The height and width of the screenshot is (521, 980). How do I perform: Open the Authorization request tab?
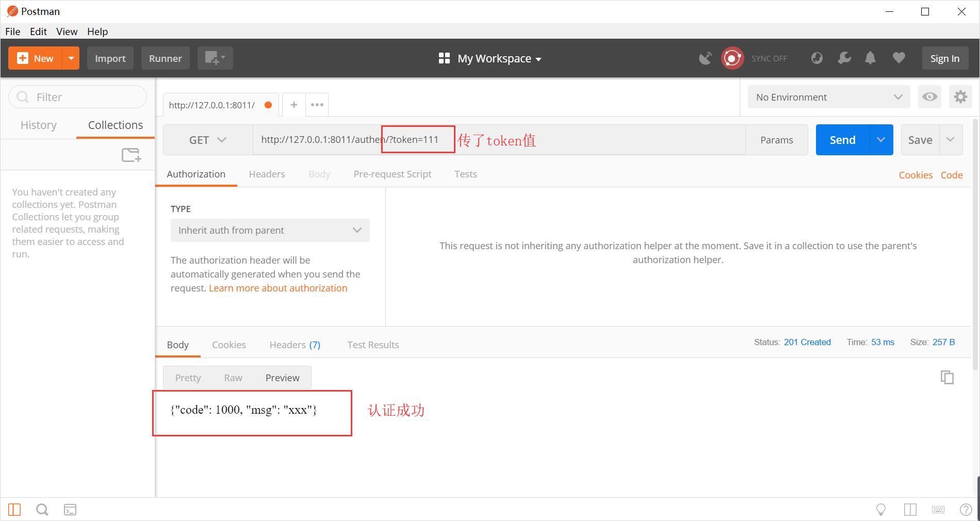click(196, 174)
